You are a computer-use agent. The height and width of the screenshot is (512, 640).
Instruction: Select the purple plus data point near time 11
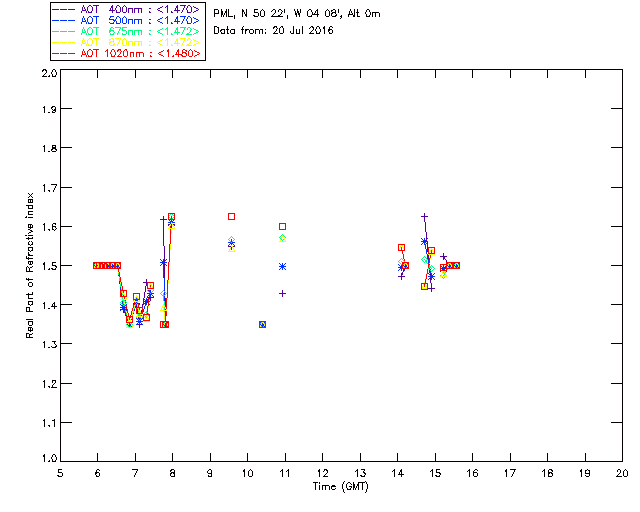(282, 294)
